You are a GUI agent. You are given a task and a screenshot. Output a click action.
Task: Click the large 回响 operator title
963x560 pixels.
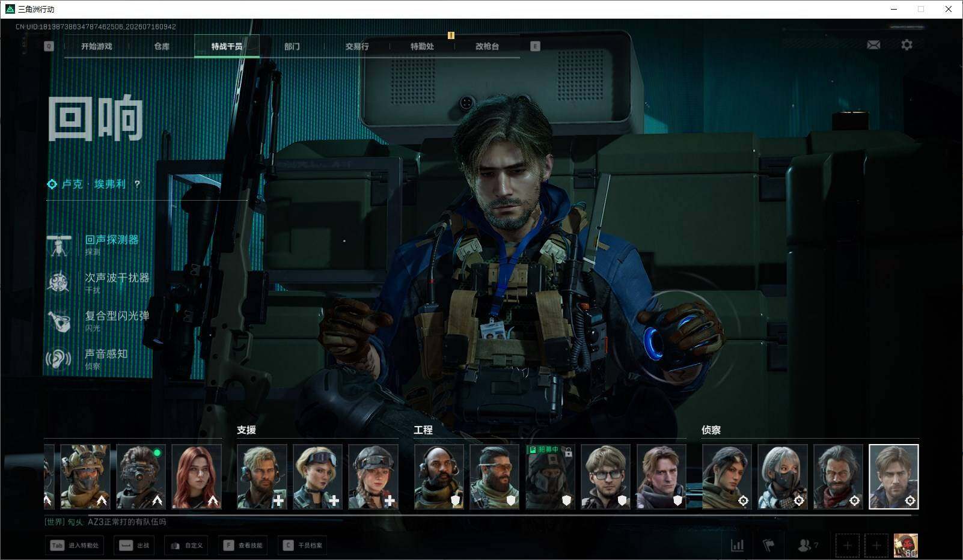[x=96, y=118]
